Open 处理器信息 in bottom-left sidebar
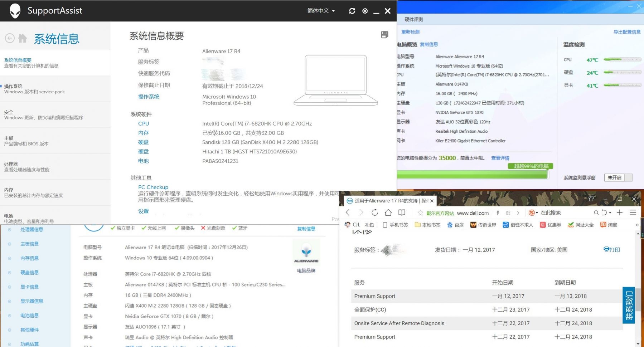 click(32, 230)
